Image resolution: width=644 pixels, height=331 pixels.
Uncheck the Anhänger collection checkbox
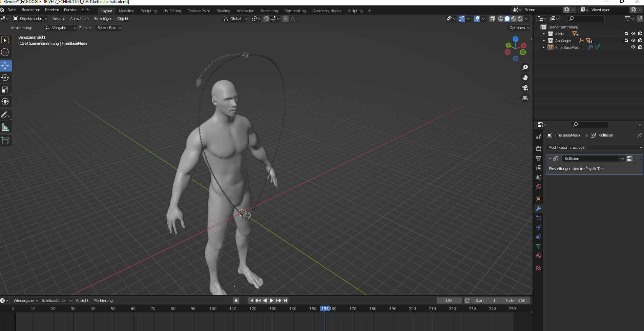[x=626, y=40]
